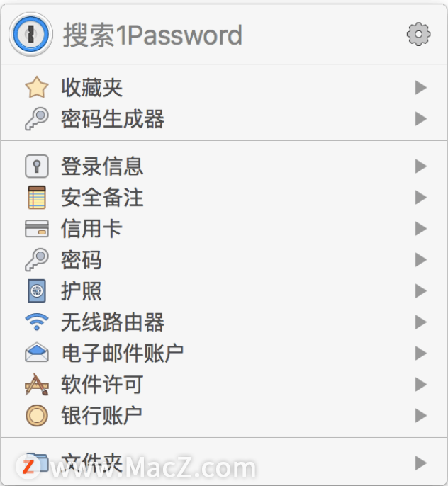
Task: Click the credit card icon for 信用卡
Action: coord(37,228)
